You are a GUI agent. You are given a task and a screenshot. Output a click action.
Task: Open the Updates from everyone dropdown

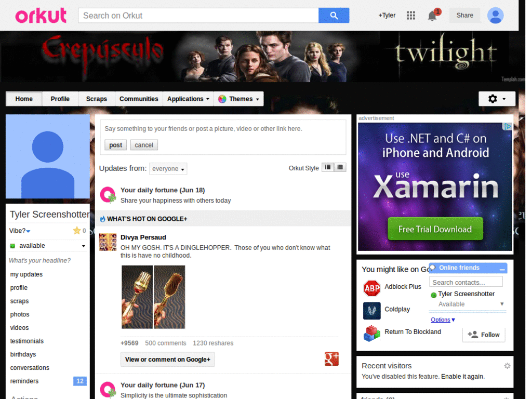click(168, 169)
